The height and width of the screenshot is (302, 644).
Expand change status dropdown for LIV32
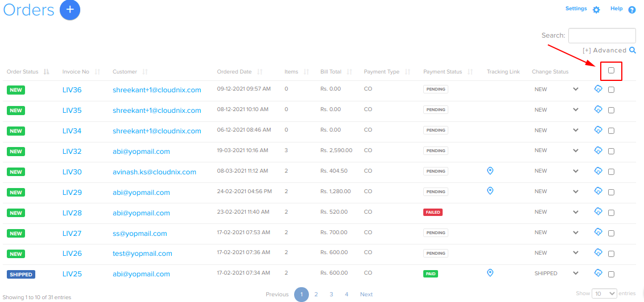(x=576, y=150)
